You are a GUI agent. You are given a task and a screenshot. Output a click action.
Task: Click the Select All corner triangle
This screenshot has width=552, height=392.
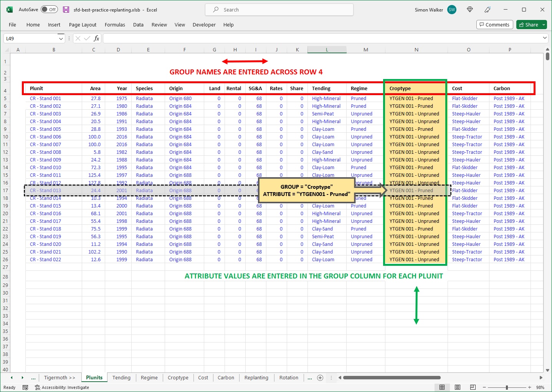[x=6, y=50]
